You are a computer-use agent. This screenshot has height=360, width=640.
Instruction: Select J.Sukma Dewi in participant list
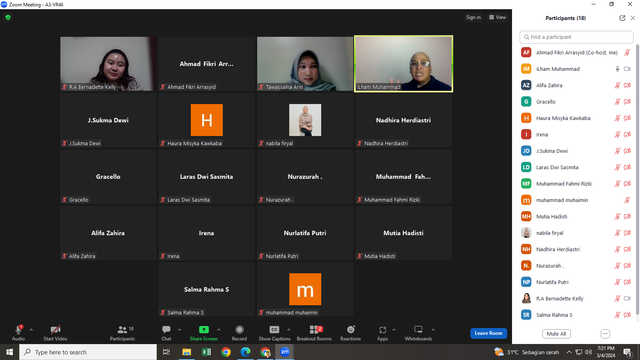pyautogui.click(x=576, y=151)
